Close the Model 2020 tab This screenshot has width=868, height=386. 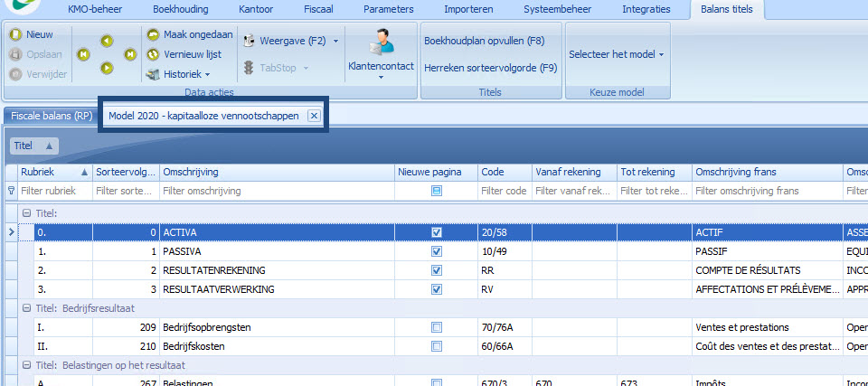tap(314, 116)
